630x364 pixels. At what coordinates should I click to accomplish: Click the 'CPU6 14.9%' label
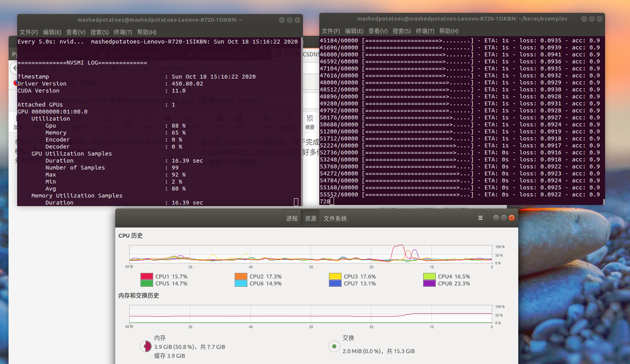(266, 283)
